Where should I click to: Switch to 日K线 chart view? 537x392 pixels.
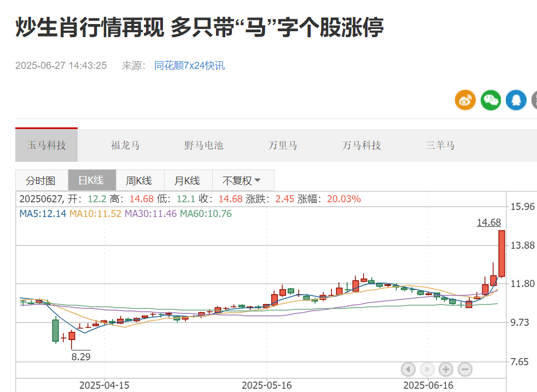pyautogui.click(x=92, y=180)
